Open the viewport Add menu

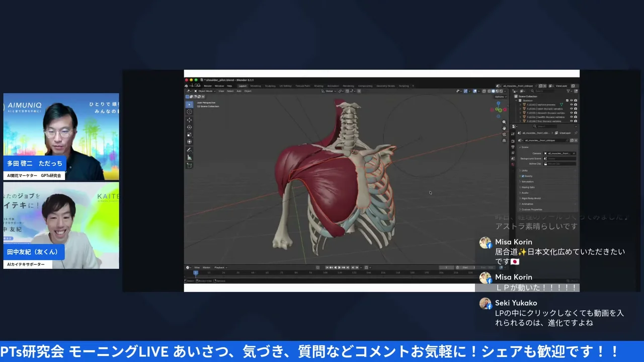(239, 91)
